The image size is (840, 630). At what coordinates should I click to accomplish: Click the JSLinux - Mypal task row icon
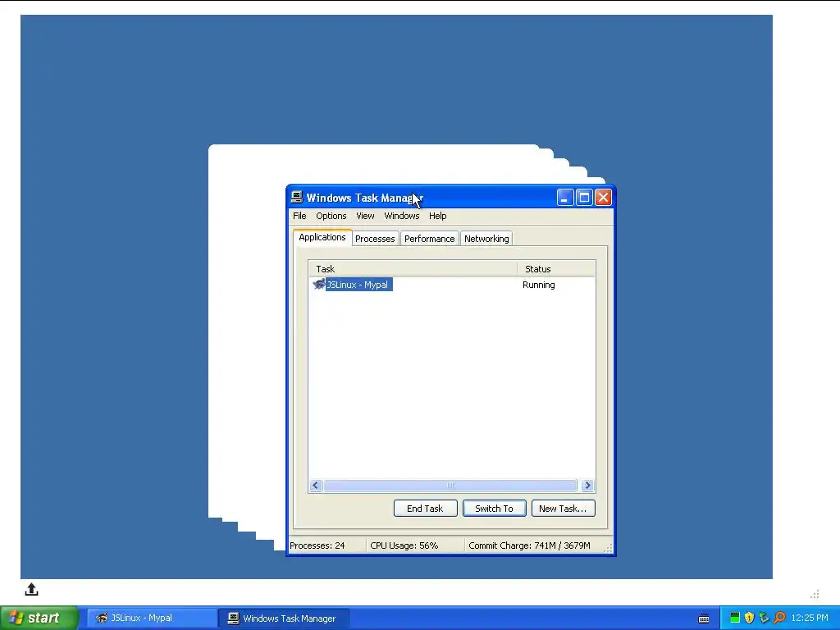click(x=319, y=284)
